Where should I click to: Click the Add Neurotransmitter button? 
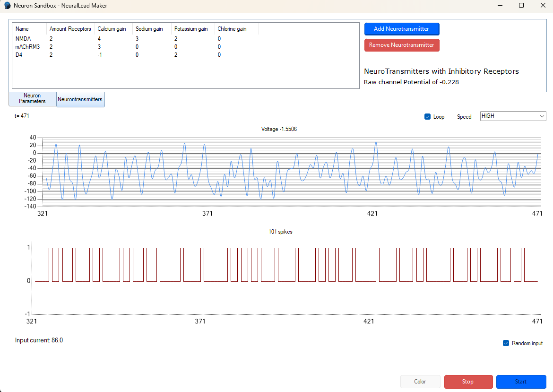401,29
